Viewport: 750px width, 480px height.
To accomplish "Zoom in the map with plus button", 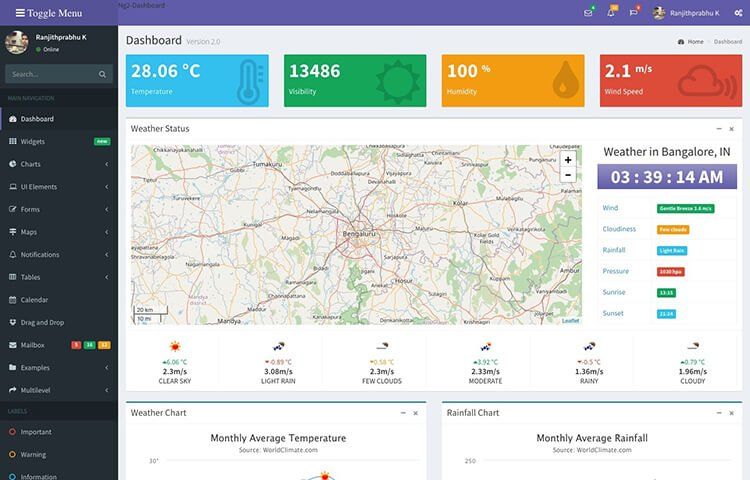I will click(x=568, y=160).
